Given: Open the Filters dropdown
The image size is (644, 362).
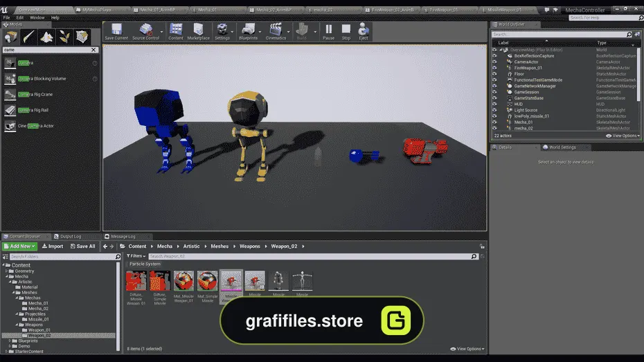Looking at the screenshot, I should pos(136,256).
